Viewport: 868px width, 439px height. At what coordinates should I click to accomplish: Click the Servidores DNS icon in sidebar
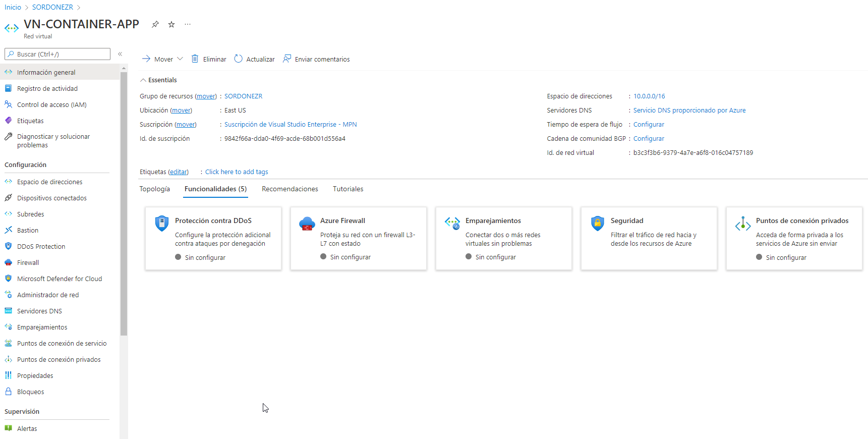8,311
